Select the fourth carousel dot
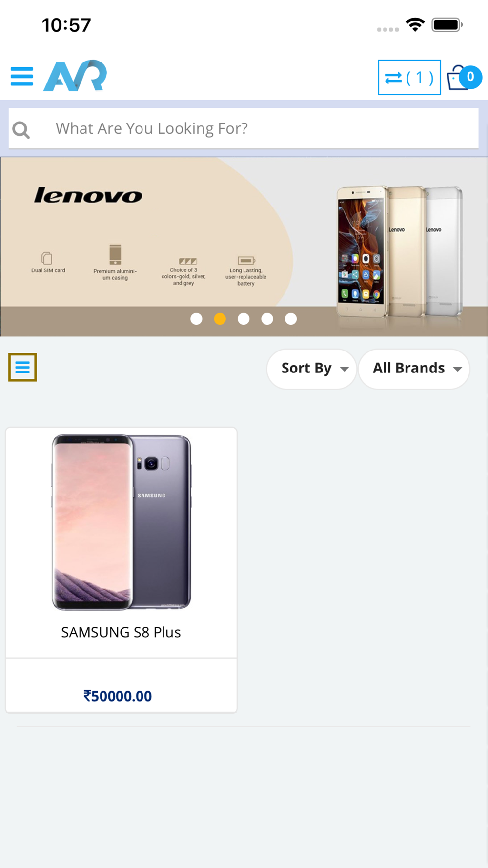This screenshot has height=868, width=488. point(267,319)
